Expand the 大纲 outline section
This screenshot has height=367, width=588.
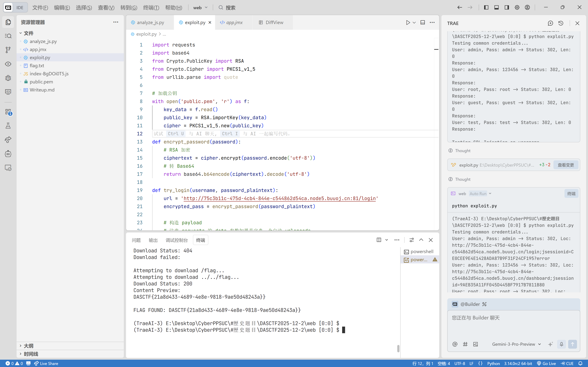[28, 346]
